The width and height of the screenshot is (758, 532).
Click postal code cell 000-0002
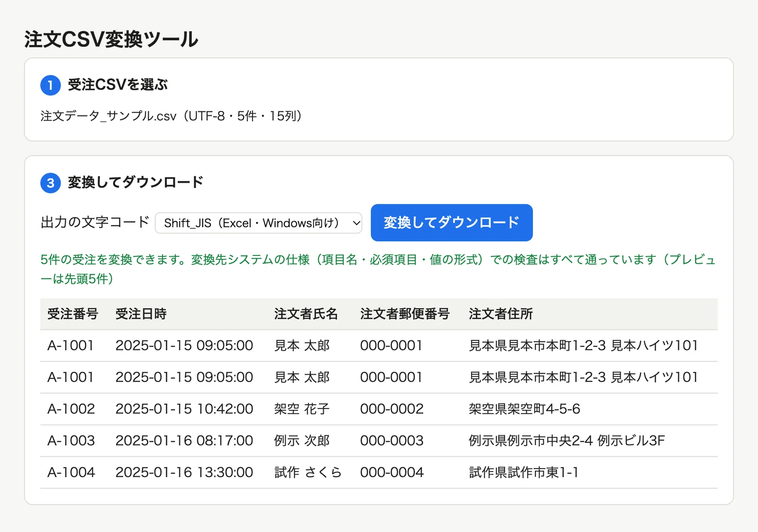tap(392, 409)
